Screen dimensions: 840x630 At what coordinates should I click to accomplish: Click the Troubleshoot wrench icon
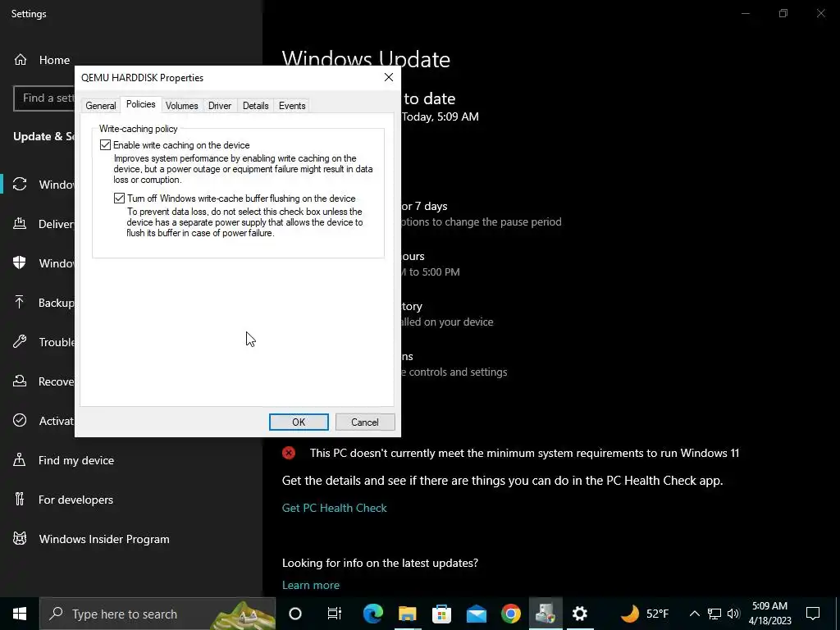coord(20,342)
